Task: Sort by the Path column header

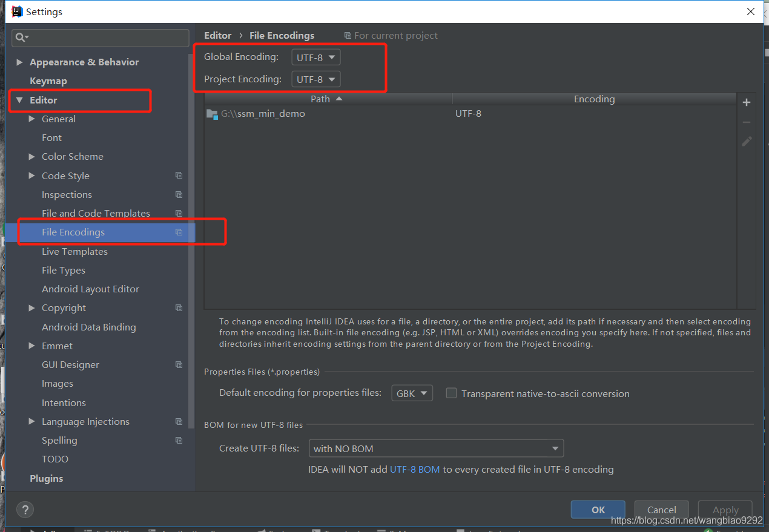Action: tap(328, 99)
